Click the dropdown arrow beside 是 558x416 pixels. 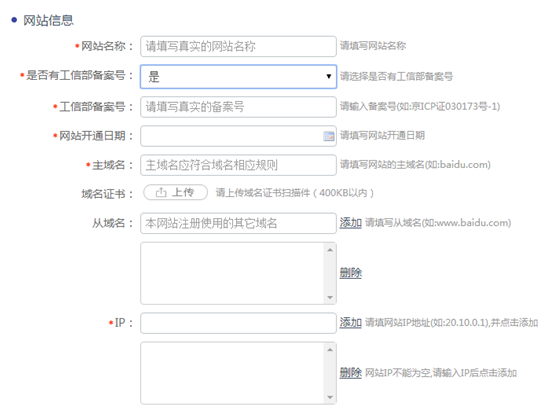click(x=329, y=76)
